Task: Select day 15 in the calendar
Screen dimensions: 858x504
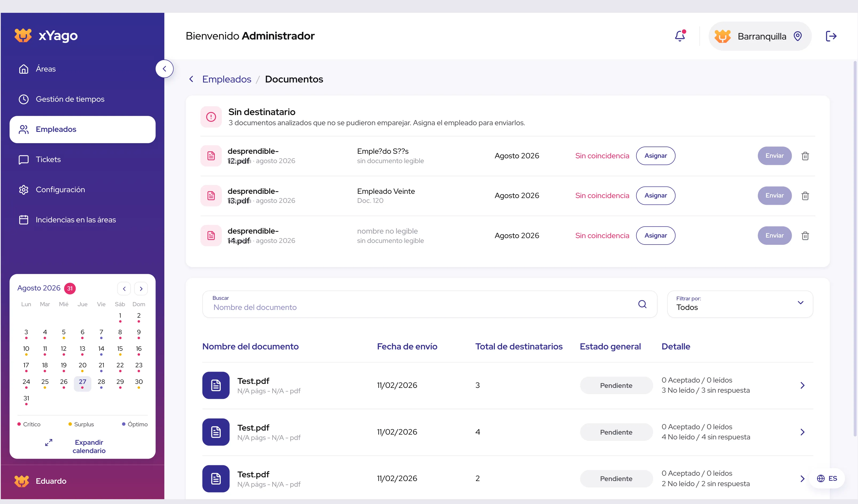Action: click(x=120, y=350)
